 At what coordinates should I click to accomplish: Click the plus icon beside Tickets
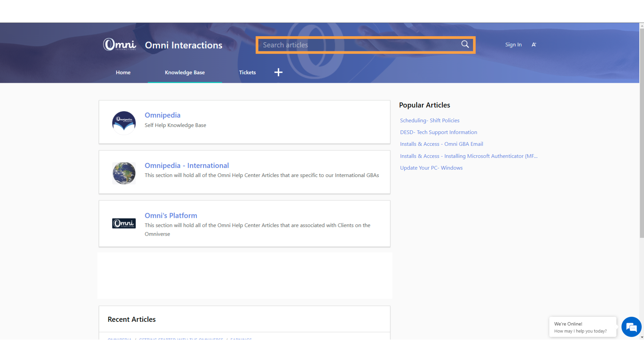click(x=278, y=72)
